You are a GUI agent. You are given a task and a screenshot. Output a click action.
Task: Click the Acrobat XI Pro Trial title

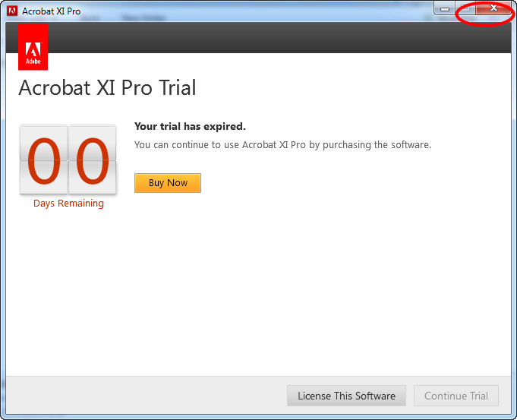tap(107, 88)
